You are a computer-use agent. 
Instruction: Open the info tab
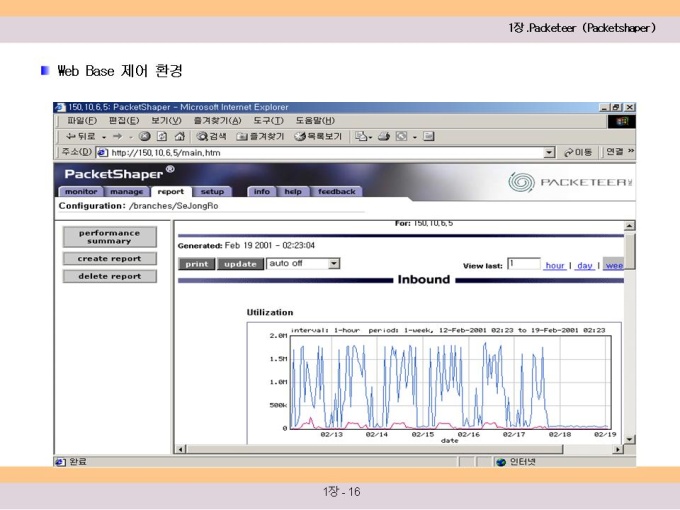click(262, 192)
